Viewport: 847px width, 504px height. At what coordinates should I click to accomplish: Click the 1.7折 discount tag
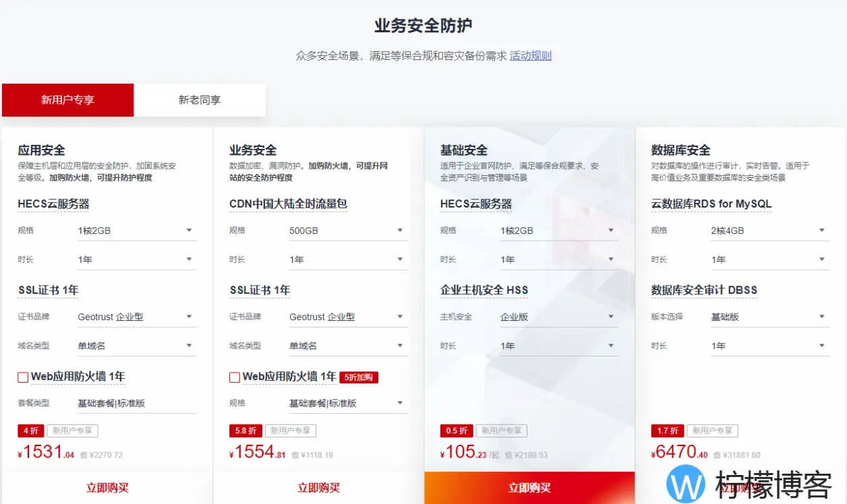(668, 431)
